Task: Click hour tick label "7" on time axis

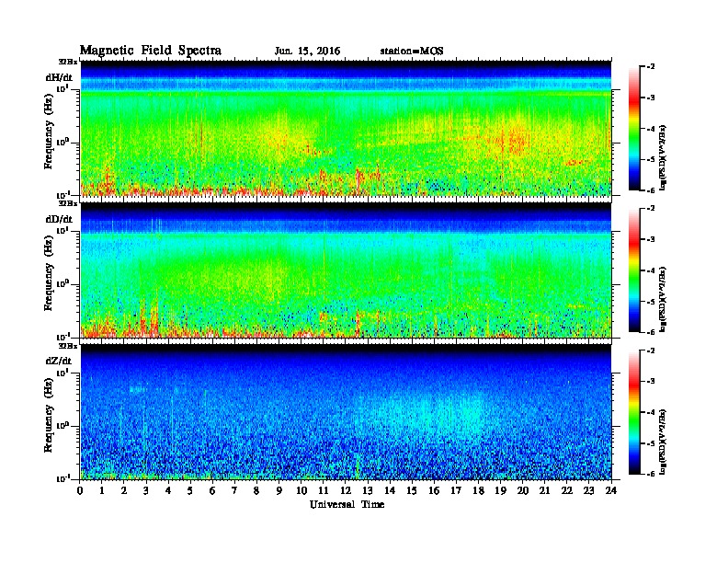Action: pyautogui.click(x=234, y=491)
